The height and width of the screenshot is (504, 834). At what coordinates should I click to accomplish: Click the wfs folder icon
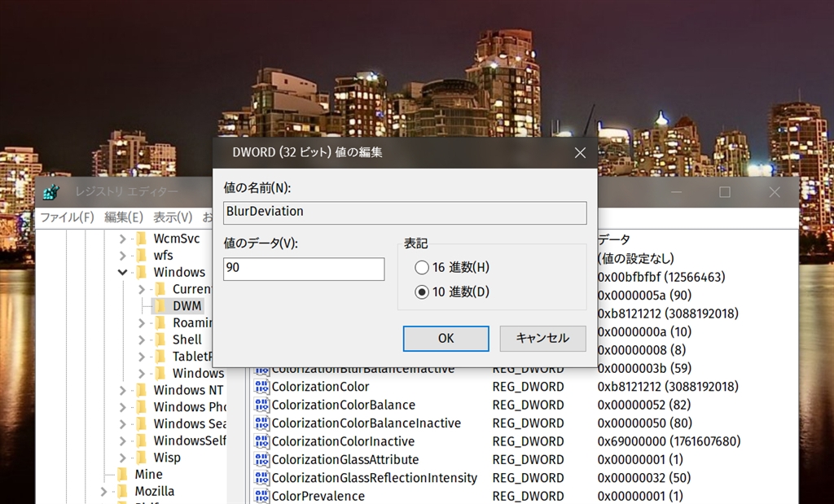[x=141, y=255]
